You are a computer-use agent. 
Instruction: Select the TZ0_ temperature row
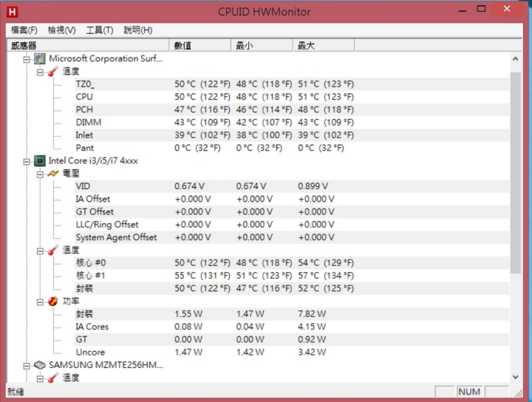[x=292, y=84]
